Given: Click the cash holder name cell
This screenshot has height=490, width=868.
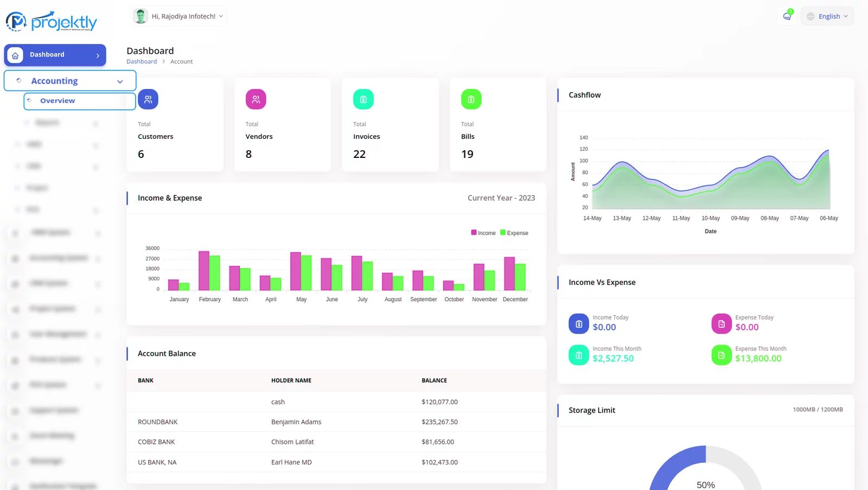Looking at the screenshot, I should 278,402.
